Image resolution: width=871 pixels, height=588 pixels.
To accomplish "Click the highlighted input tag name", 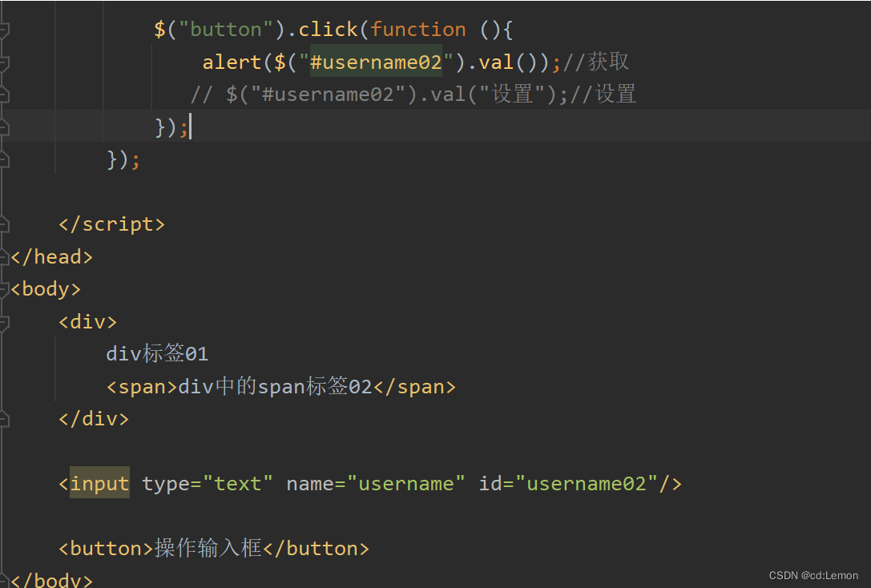I will point(99,483).
